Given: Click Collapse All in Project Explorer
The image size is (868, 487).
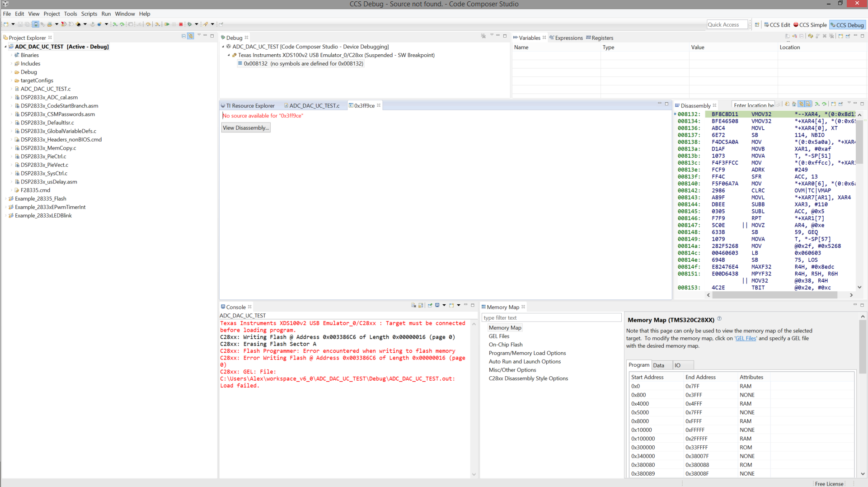Looking at the screenshot, I should [x=183, y=36].
